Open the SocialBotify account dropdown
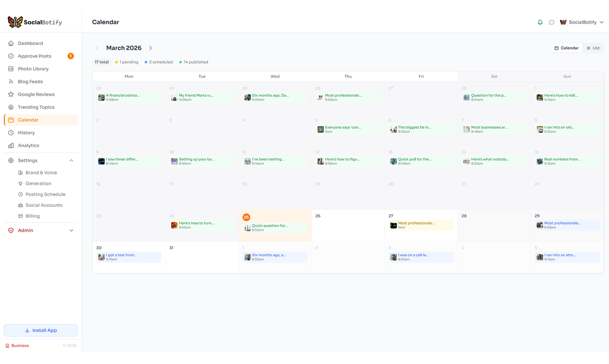Screen dimensions: 609x364 [582, 22]
